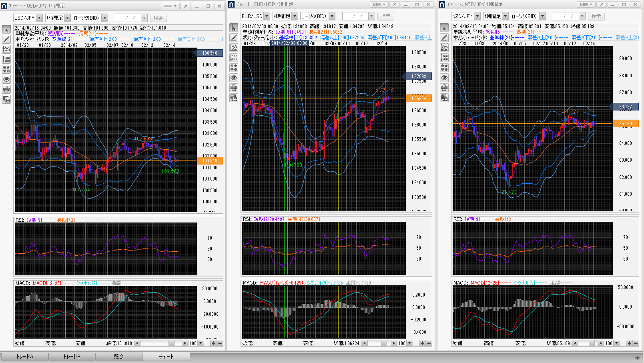Click the save layout icon in USD/JPY chart
Screen dimensions: 644x363
6,99
